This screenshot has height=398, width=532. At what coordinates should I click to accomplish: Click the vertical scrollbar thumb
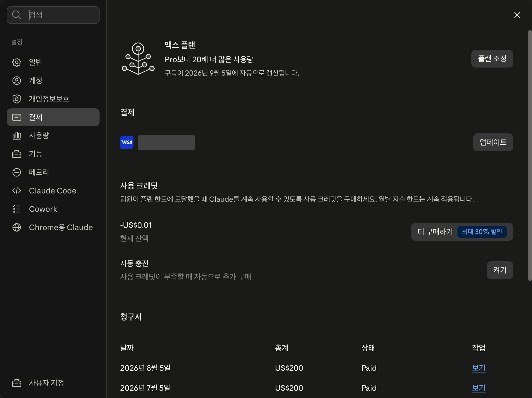tap(530, 156)
